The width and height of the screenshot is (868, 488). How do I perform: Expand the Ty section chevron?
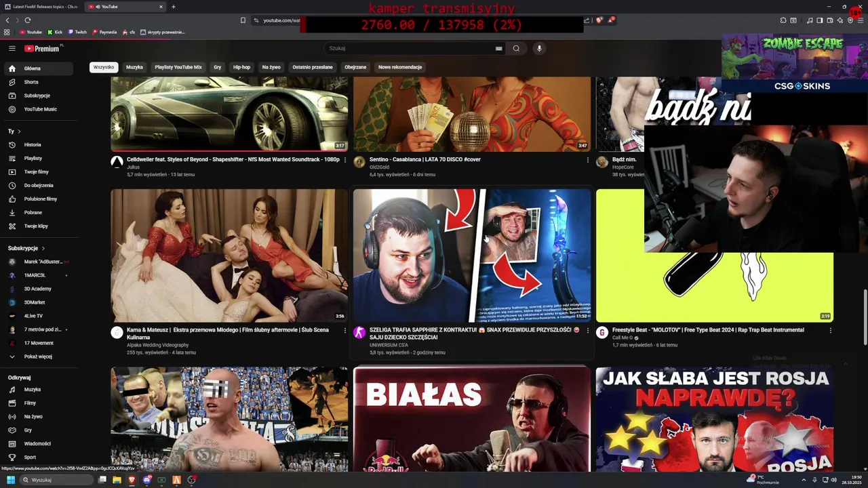(x=19, y=131)
